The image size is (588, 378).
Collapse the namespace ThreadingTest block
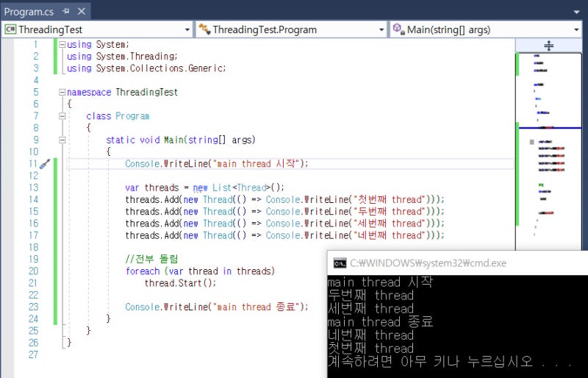(62, 93)
